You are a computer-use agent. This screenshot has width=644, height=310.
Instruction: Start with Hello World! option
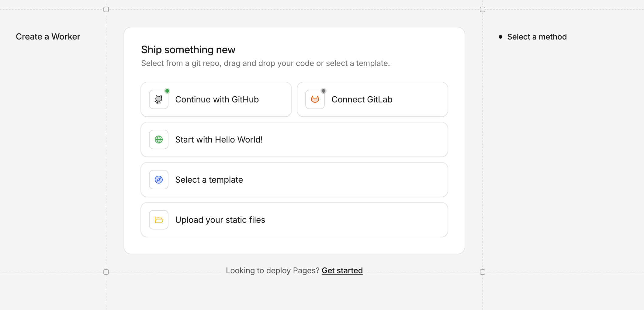(294, 139)
